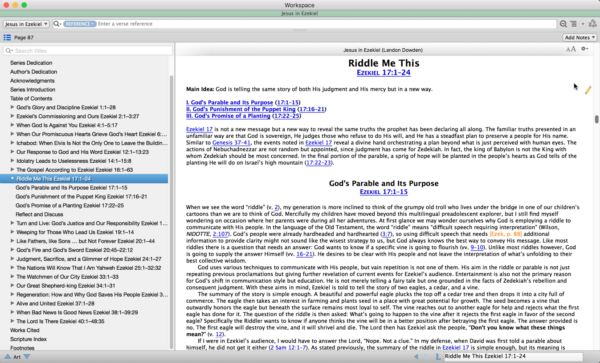Expand God's Glory and Discipline Ezekiel 1:1-28
This screenshot has width=600, height=363.
12,107
